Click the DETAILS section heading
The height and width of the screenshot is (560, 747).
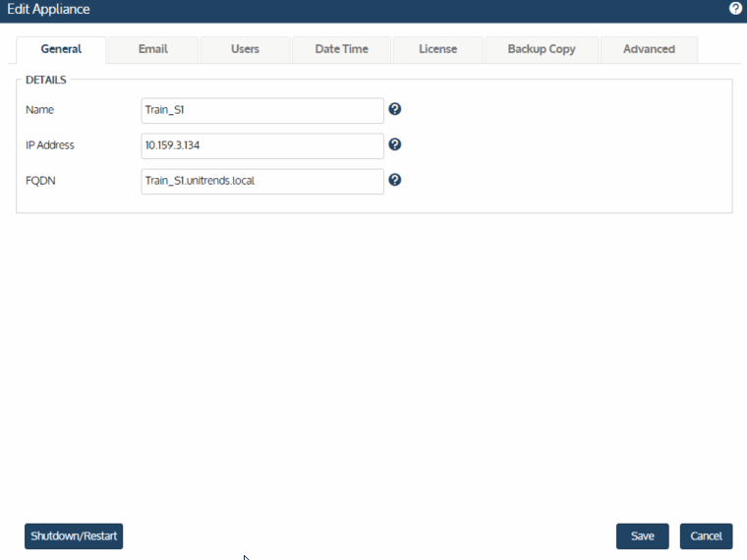click(x=46, y=80)
